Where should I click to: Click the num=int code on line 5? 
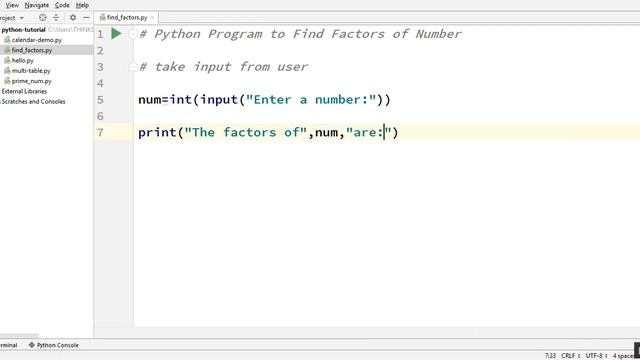click(165, 100)
